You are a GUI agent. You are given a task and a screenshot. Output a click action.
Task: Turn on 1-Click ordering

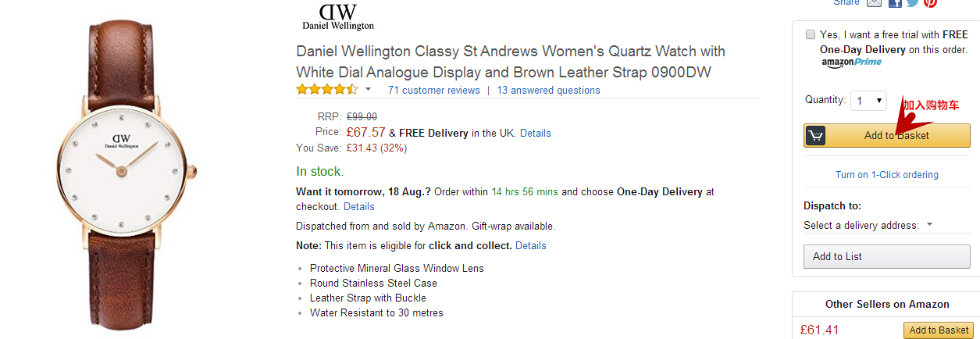(886, 175)
